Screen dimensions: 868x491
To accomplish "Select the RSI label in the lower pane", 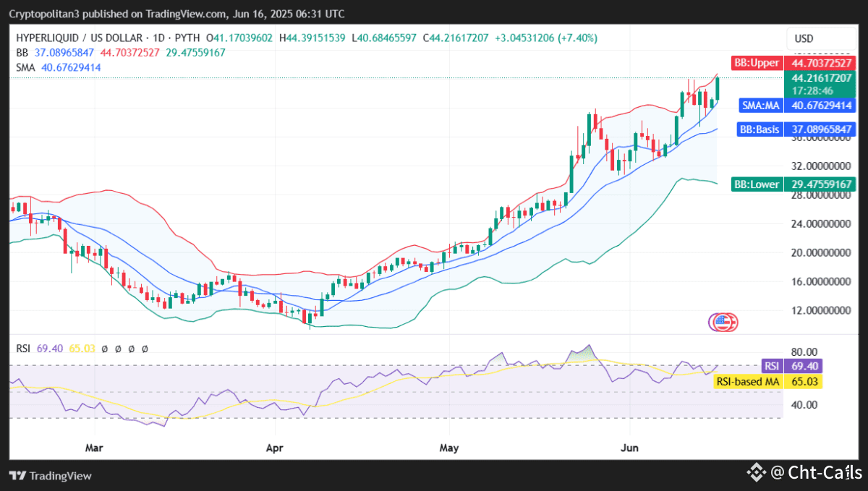I will [x=772, y=367].
